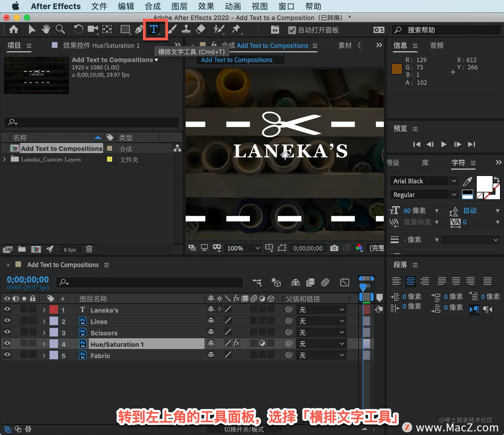Select the Pen tool
Viewport: 504px width, 435px height.
tap(139, 29)
